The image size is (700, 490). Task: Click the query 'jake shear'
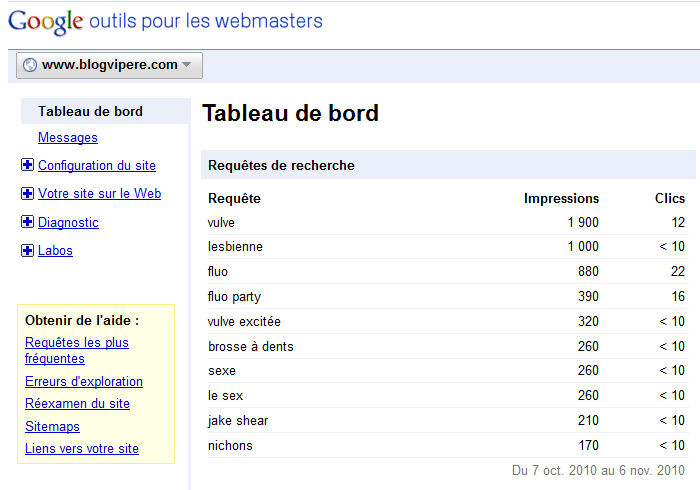[238, 421]
